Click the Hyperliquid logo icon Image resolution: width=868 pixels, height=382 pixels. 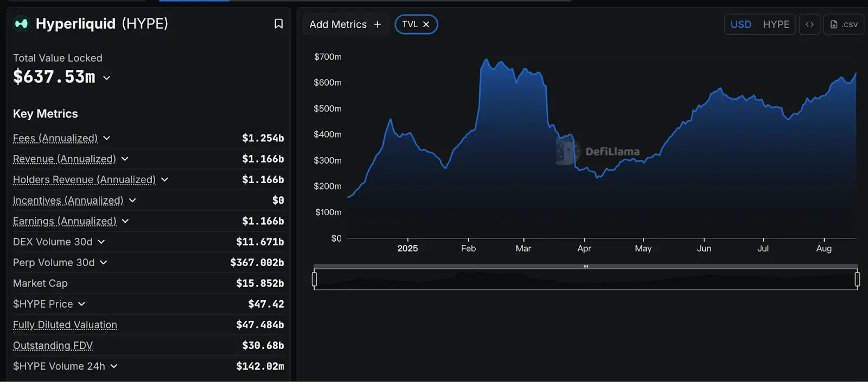(x=21, y=24)
